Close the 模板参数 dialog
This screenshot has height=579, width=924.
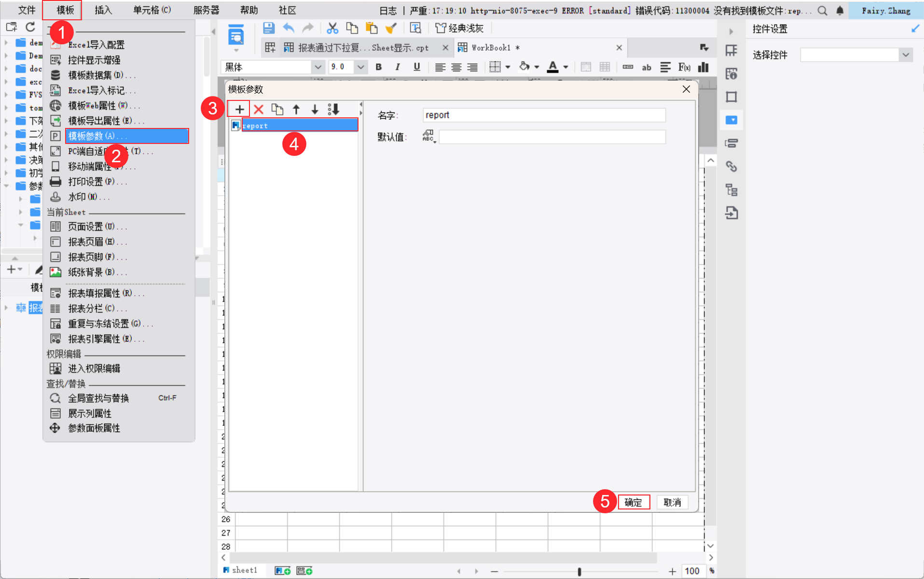(686, 89)
